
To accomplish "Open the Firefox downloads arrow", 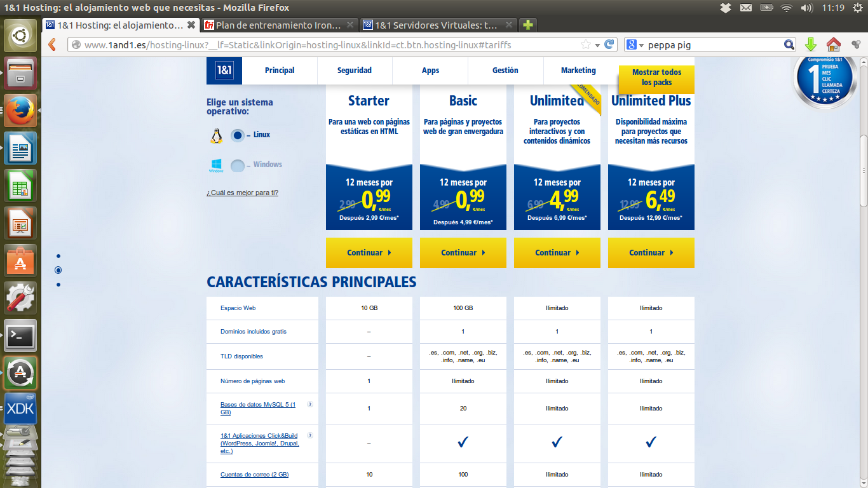I will pos(810,44).
